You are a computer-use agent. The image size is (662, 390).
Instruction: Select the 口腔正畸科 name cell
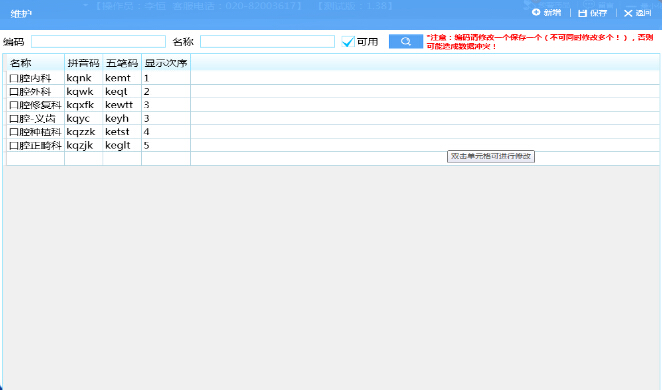point(35,146)
